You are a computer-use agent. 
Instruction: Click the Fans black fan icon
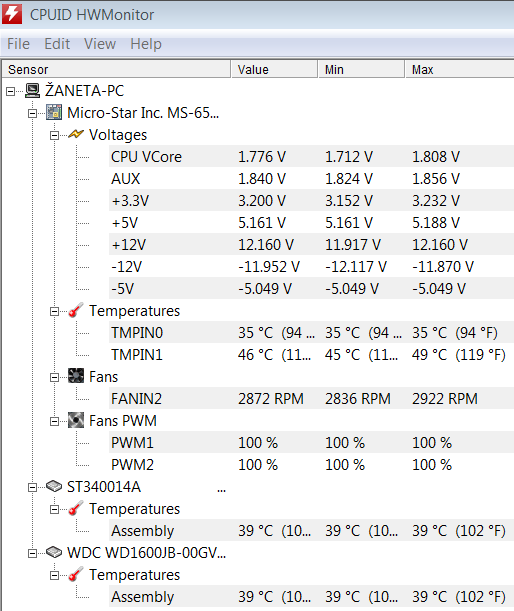tap(76, 376)
